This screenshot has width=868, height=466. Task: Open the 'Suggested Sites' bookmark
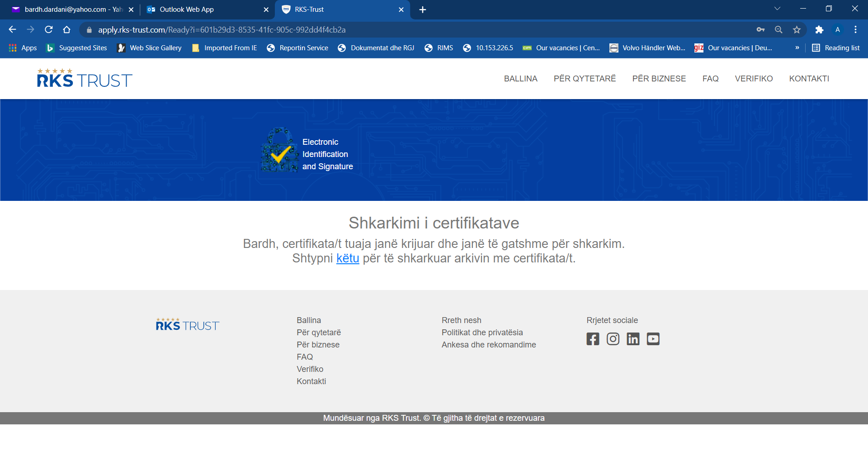point(76,48)
